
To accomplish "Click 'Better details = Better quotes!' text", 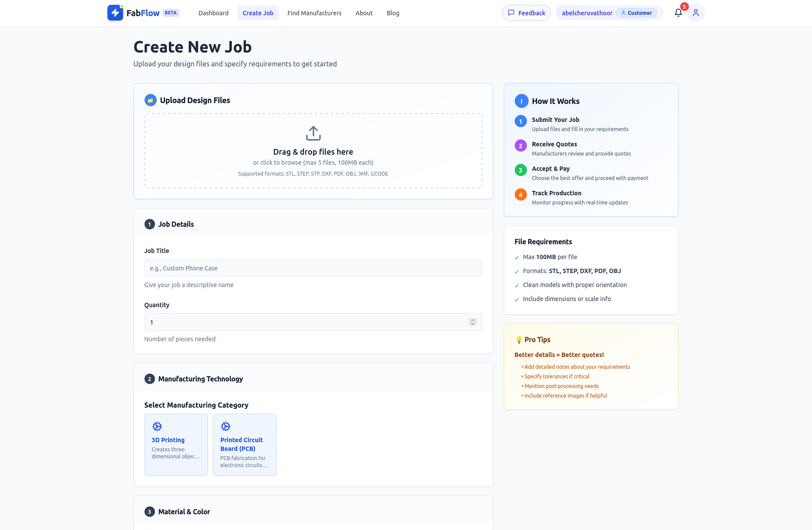I will (x=559, y=355).
